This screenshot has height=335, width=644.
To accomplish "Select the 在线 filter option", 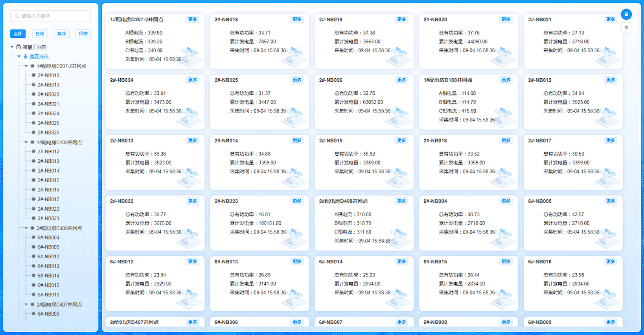I will pyautogui.click(x=40, y=33).
